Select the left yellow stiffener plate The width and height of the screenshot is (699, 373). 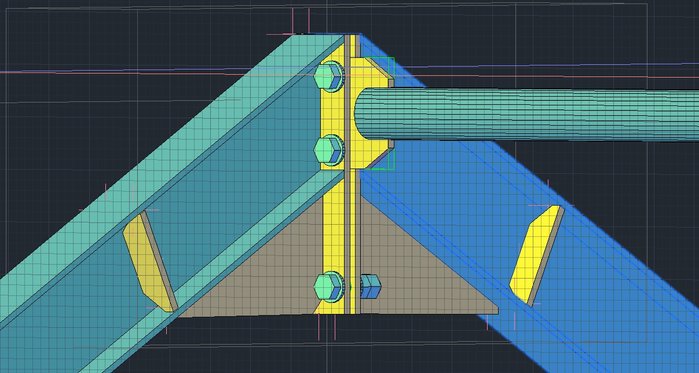click(149, 262)
